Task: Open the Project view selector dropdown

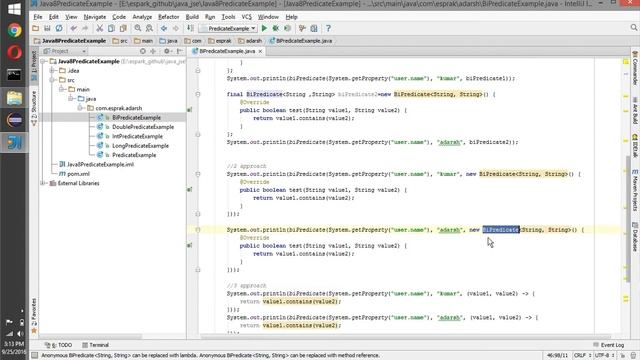Action: (64, 51)
